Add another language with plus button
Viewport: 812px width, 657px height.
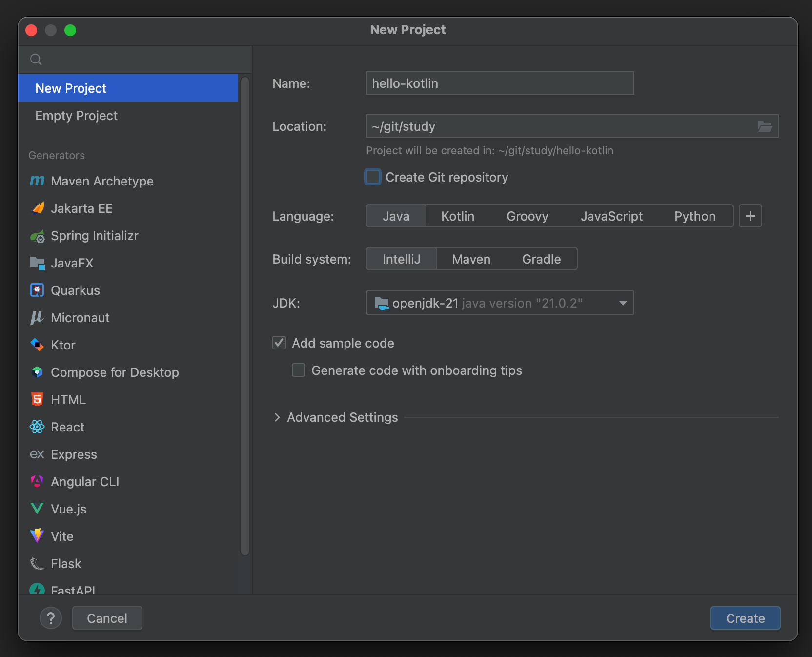(751, 216)
